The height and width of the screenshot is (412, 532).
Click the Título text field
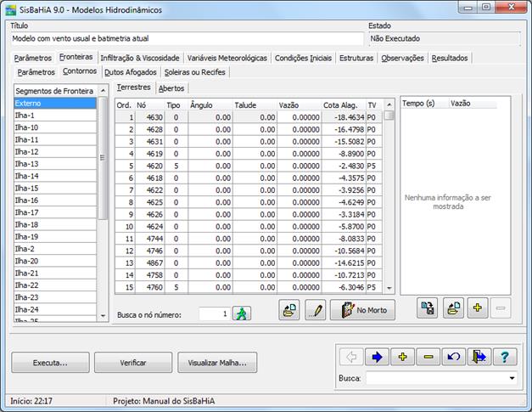[187, 39]
